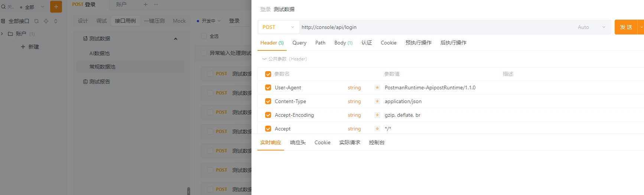Select the 实时响应 tab
644x195 pixels.
tap(271, 142)
